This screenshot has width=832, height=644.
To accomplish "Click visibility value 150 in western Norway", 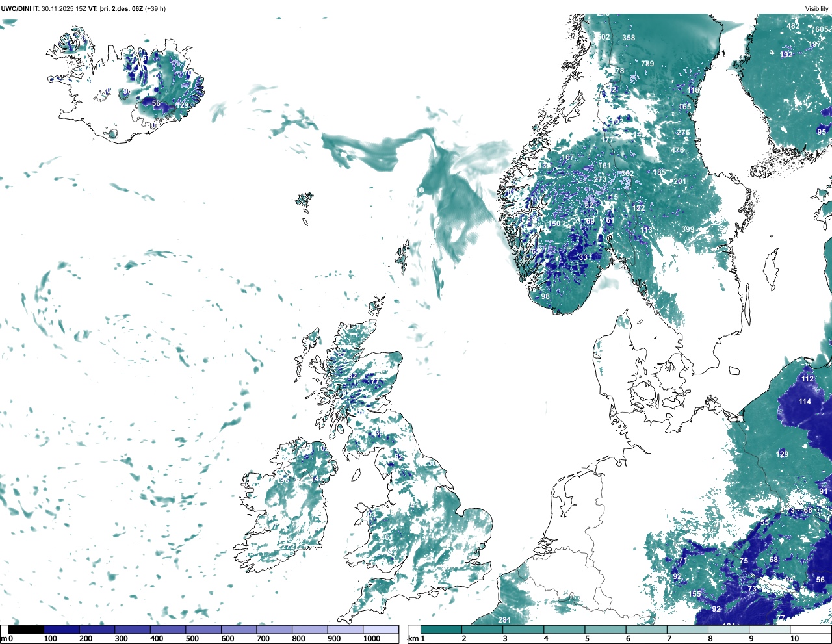I will 554,224.
